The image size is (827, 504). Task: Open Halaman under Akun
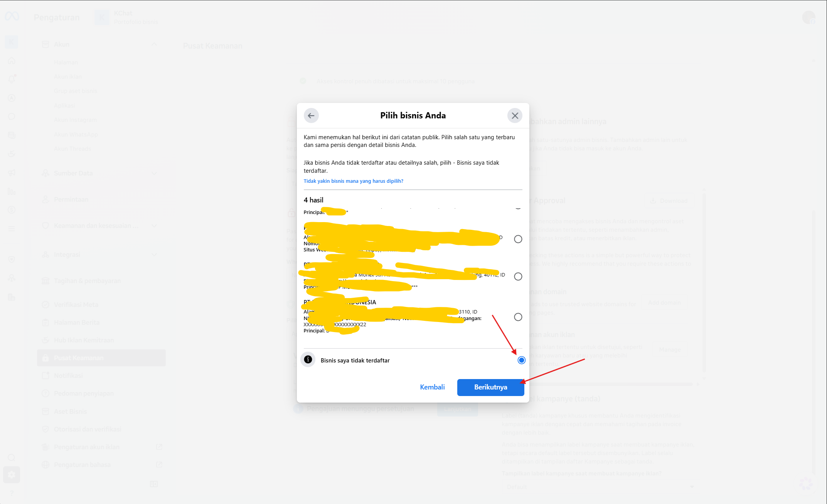click(66, 62)
